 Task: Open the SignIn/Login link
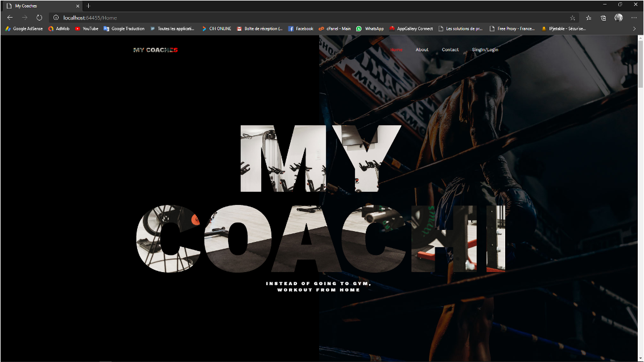point(485,50)
